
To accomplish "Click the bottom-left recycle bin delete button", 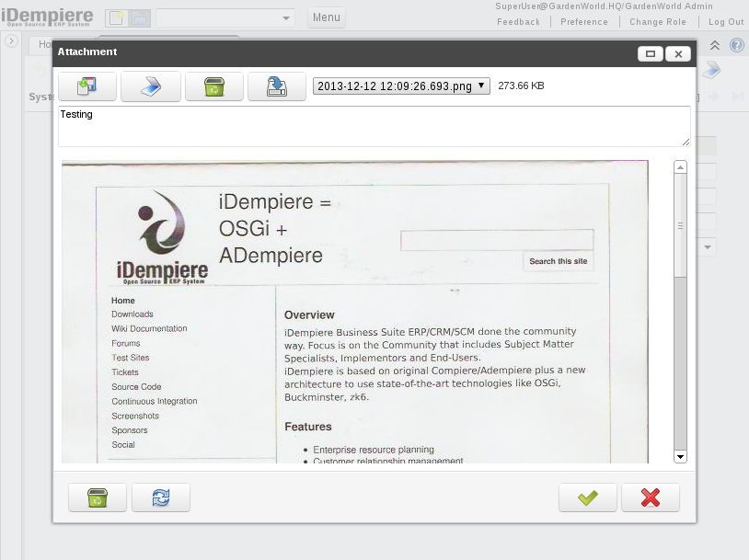I will tap(97, 497).
